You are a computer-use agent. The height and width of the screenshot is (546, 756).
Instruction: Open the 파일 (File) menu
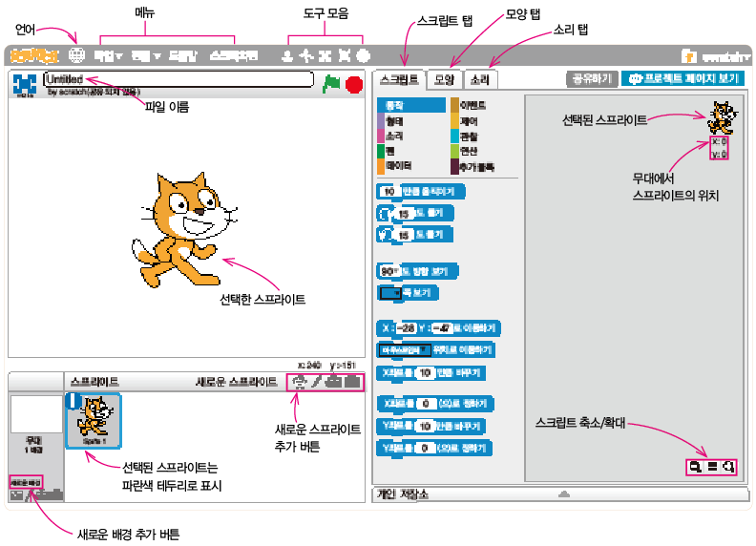tap(108, 56)
